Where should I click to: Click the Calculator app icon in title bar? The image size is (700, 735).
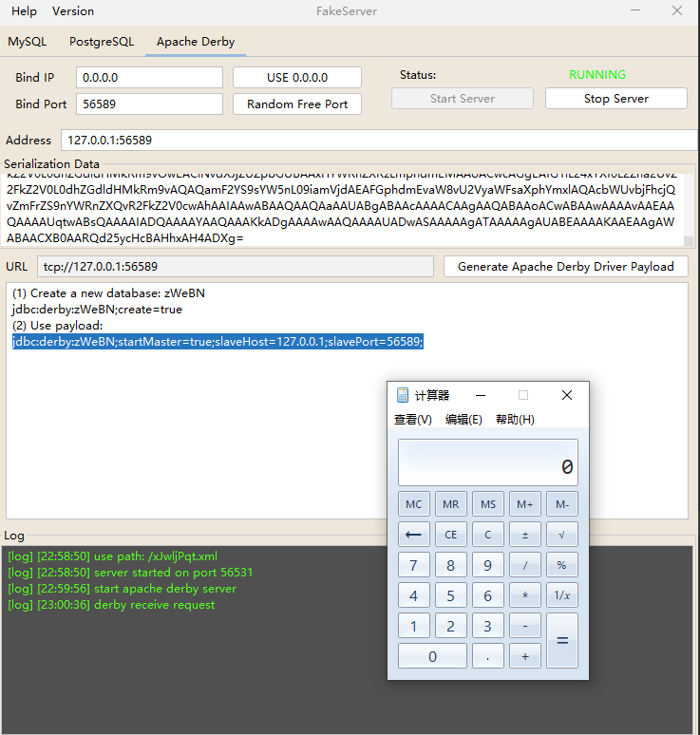403,395
